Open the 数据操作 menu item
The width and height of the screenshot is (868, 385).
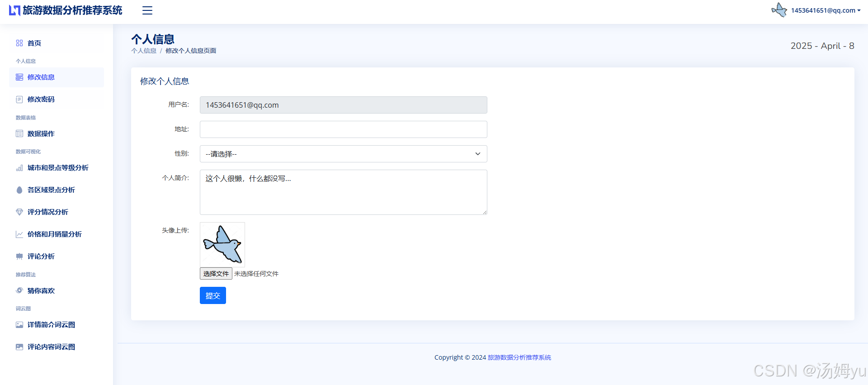pyautogui.click(x=57, y=134)
